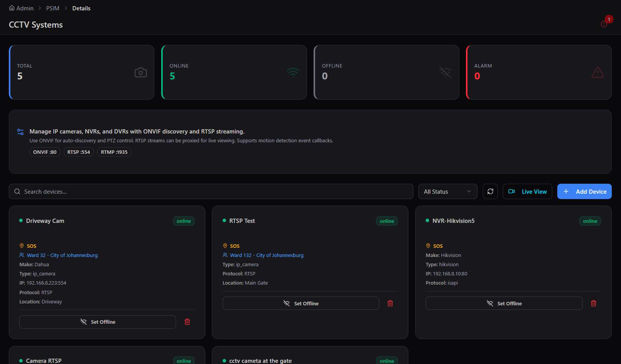Screen dimensions: 621x364
Task: Click the settings sliders icon in info panel
Action: (20, 132)
